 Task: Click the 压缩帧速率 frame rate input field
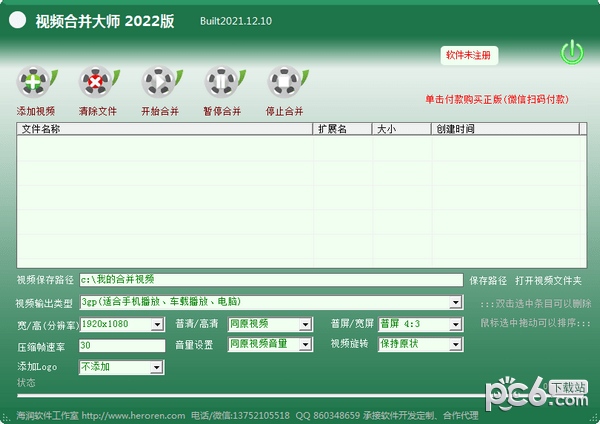(x=122, y=346)
